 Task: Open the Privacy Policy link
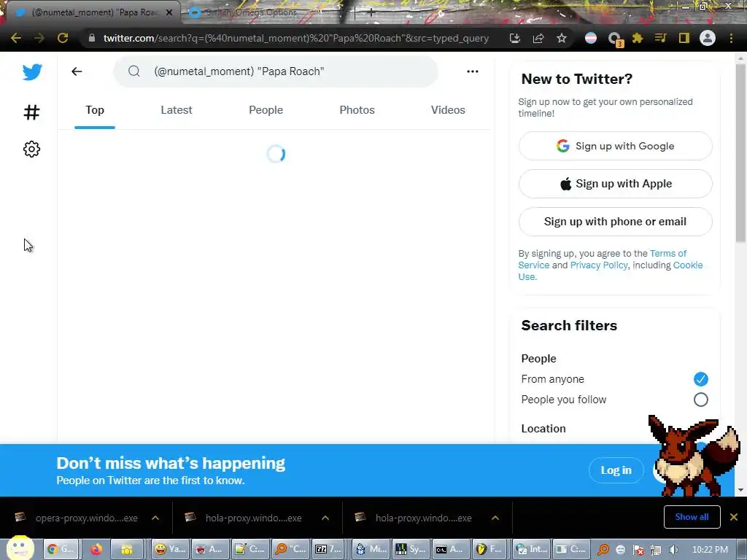click(599, 265)
